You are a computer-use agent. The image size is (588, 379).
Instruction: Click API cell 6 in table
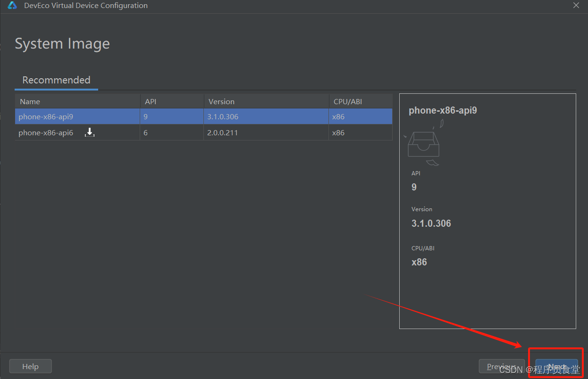coord(172,132)
